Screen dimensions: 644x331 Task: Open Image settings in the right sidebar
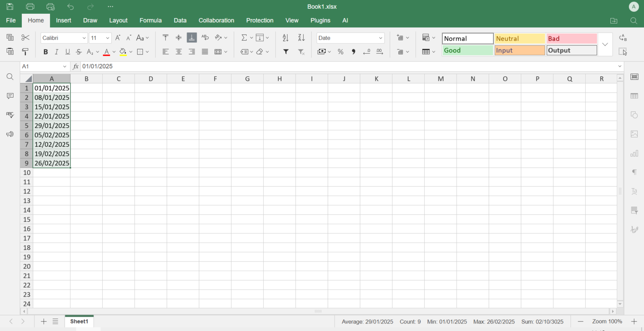[x=634, y=134]
